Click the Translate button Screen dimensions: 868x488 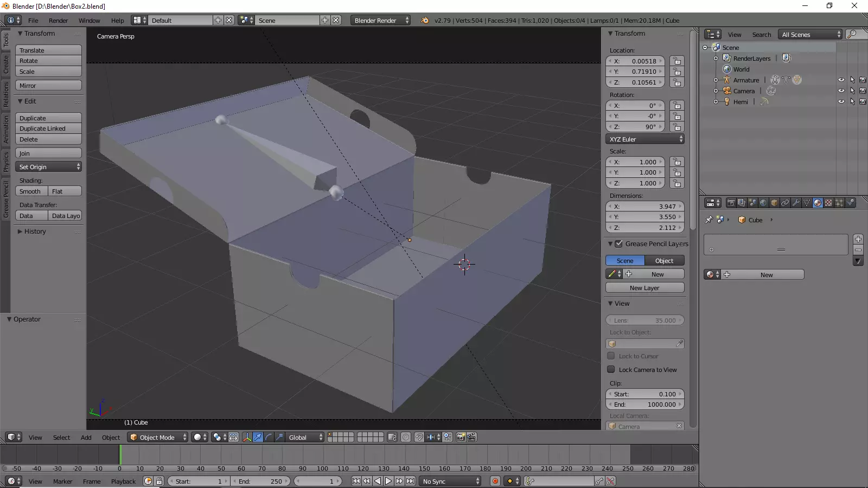pos(48,50)
